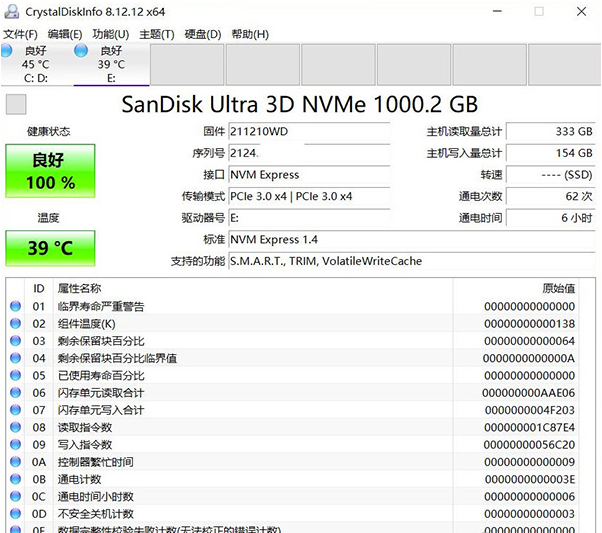Click status dot for attribute 0B 通电计数
Screen dimensions: 602x533
[x=15, y=479]
